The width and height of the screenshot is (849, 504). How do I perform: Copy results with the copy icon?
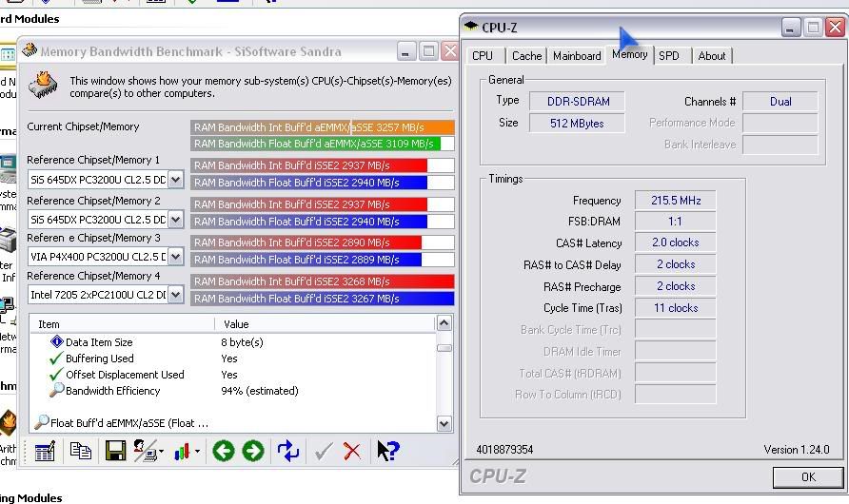click(81, 451)
